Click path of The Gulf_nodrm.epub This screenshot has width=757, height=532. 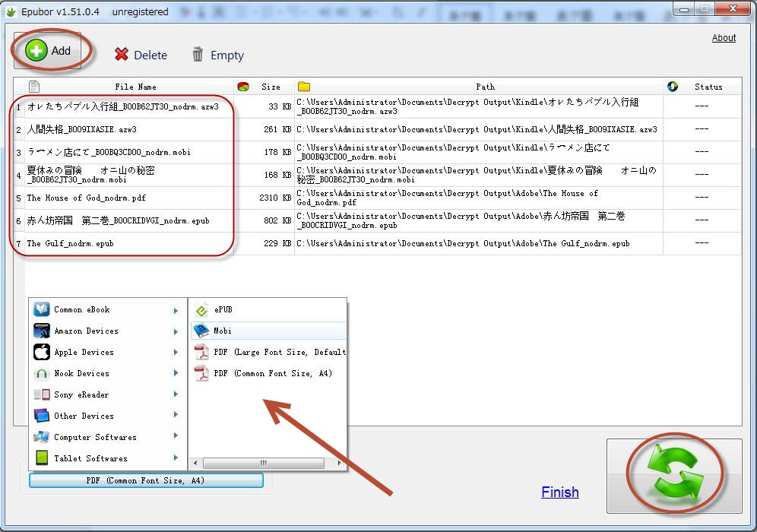(x=463, y=243)
